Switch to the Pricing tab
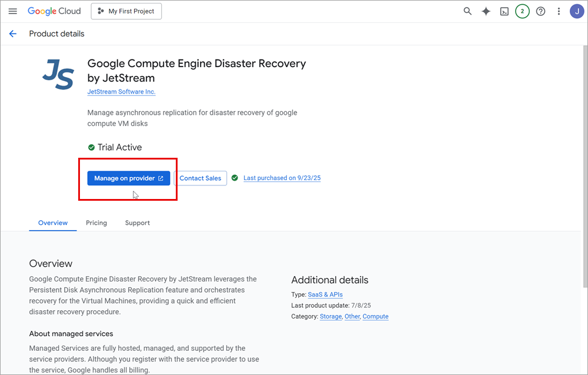588x375 pixels. point(96,223)
